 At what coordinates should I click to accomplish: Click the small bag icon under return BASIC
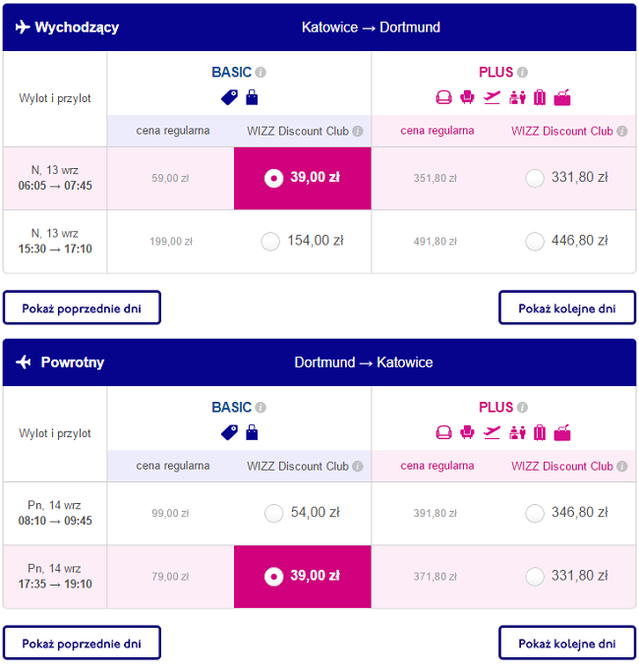pyautogui.click(x=252, y=433)
